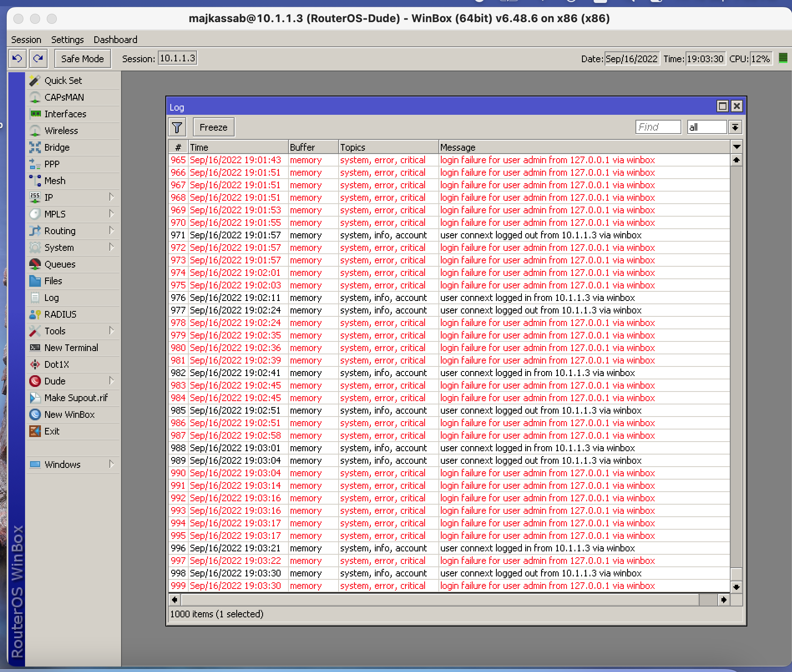Click Make Supout.rif in sidebar

pyautogui.click(x=76, y=398)
